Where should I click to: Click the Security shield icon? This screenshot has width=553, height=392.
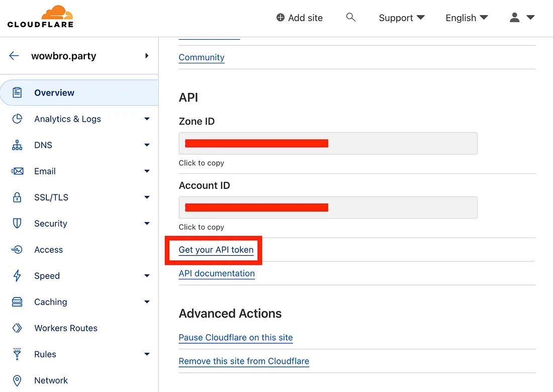(x=17, y=224)
